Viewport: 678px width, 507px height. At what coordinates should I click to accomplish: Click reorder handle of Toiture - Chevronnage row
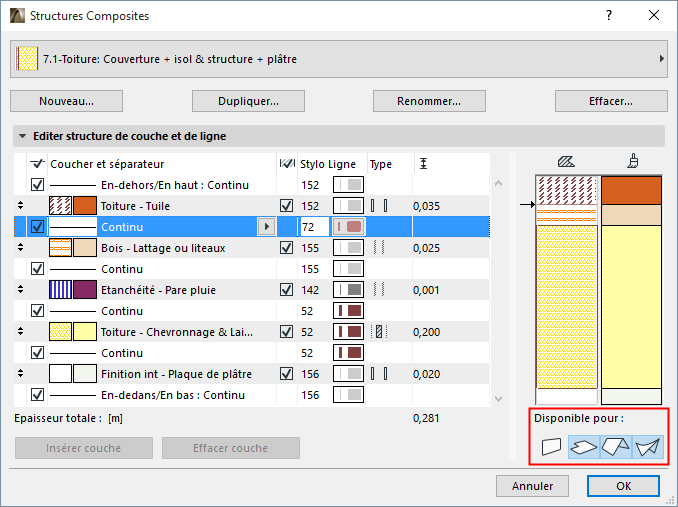pyautogui.click(x=20, y=332)
